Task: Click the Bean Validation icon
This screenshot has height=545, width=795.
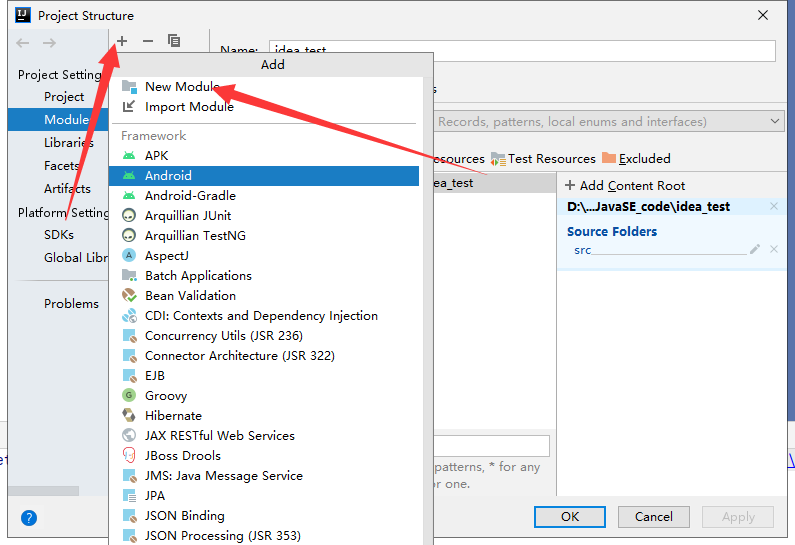Action: point(129,296)
